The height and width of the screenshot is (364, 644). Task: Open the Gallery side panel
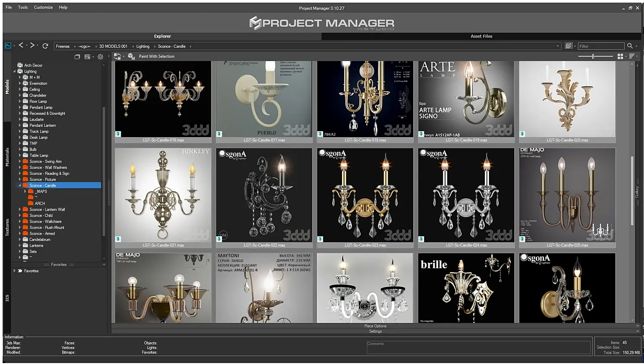pos(637,192)
